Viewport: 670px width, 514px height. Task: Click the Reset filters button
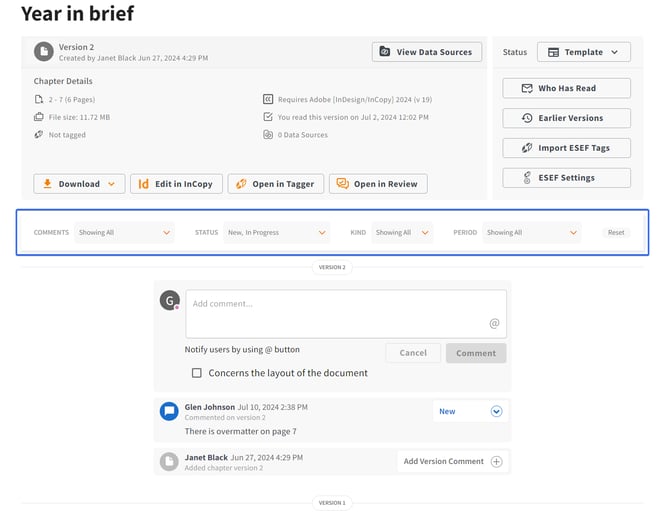click(616, 232)
